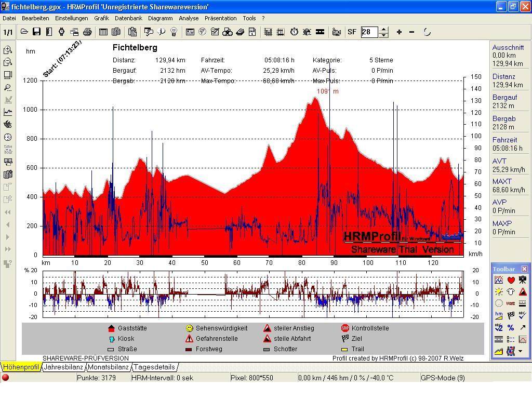This screenshot has width=532, height=399.
Task: Toggle the Watt display in Toolbar palette
Action: tap(511, 303)
